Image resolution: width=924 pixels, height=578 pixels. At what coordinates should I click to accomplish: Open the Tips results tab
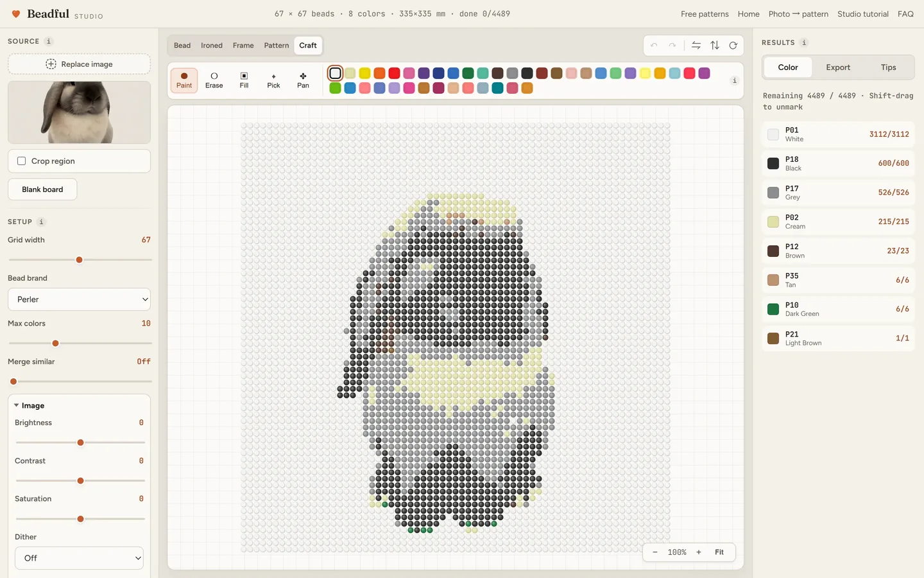(x=888, y=67)
